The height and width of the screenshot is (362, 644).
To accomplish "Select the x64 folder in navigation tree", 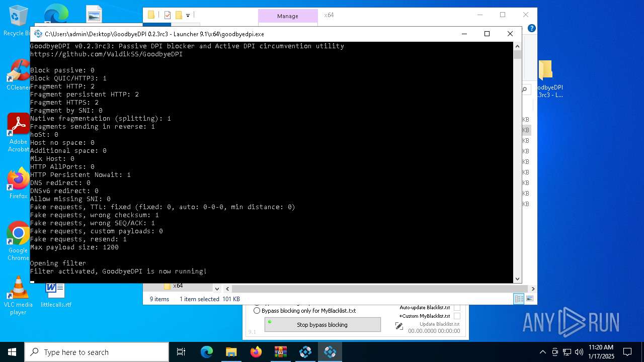I will point(173,286).
